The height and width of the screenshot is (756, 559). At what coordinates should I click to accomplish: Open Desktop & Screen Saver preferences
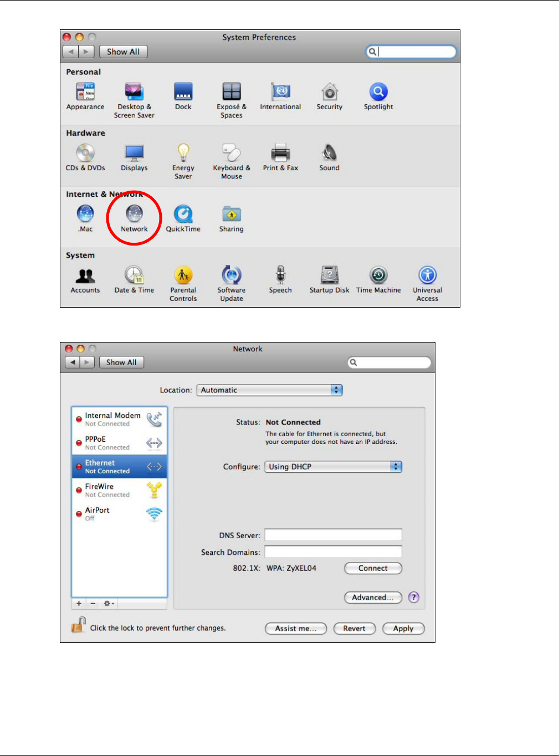134,100
